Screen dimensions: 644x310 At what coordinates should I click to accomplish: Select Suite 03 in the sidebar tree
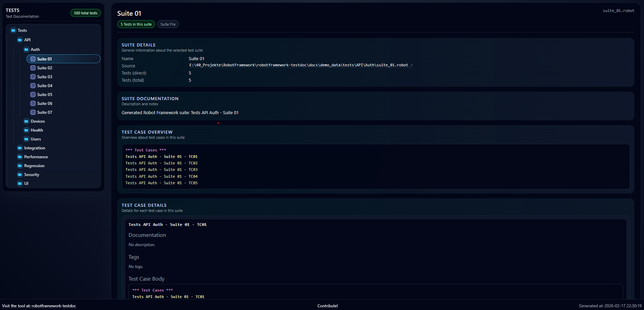[44, 77]
